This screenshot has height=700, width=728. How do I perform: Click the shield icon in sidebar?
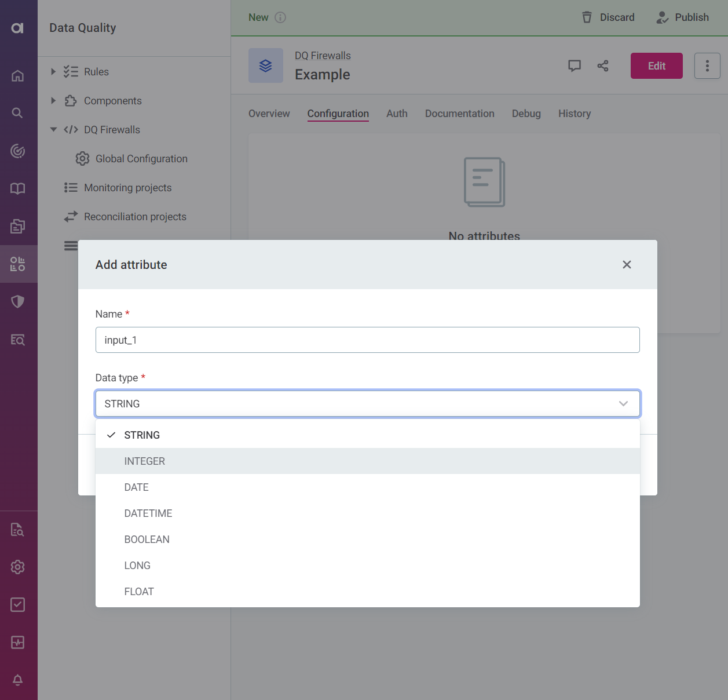click(18, 301)
